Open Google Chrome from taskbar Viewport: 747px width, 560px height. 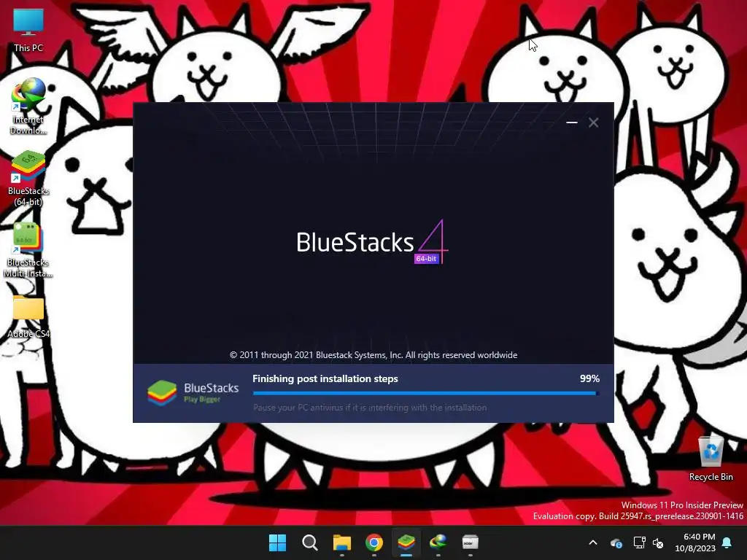374,542
